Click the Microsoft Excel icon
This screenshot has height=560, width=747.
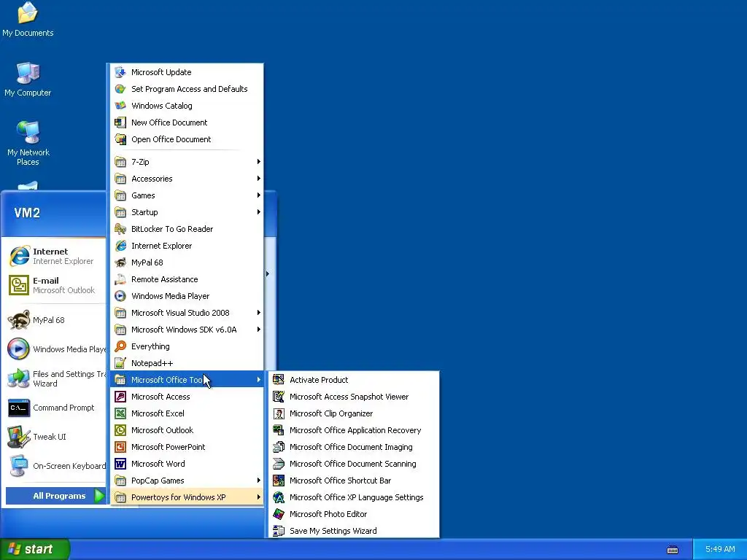(120, 413)
